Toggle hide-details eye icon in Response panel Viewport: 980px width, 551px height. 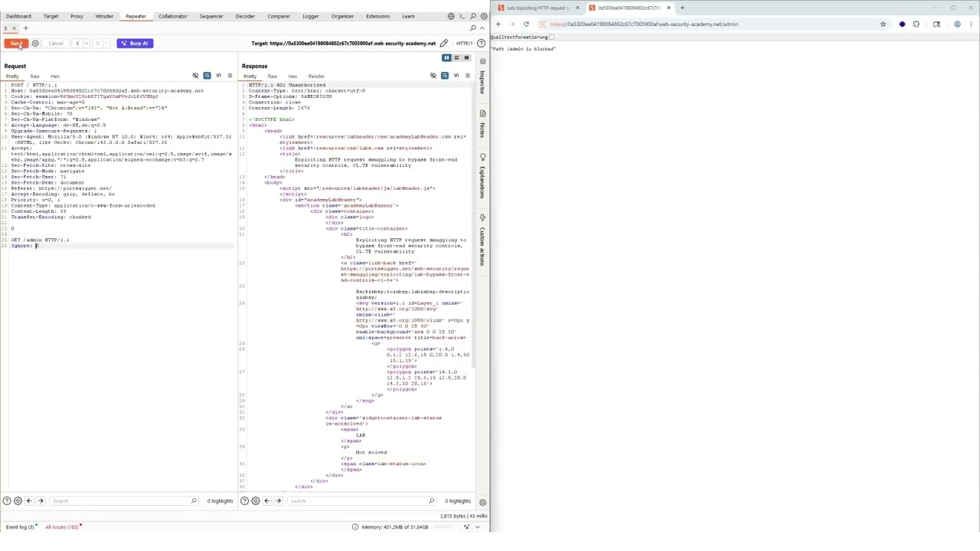pos(433,76)
